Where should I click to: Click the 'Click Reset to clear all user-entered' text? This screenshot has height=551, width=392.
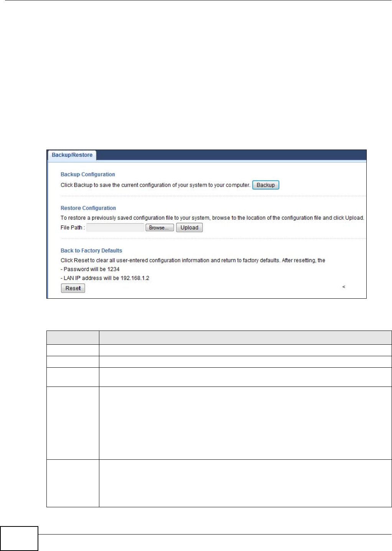tap(193, 260)
